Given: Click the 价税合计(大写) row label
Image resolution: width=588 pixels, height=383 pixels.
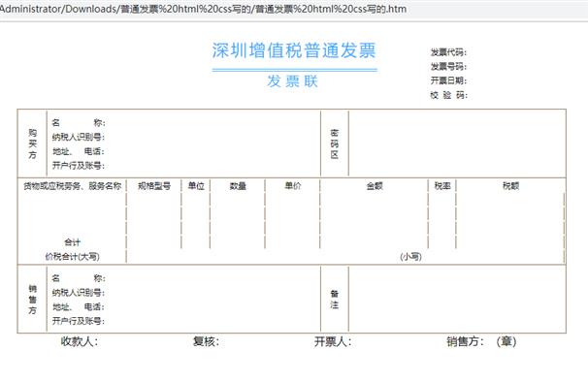Looking at the screenshot, I should pyautogui.click(x=72, y=256).
